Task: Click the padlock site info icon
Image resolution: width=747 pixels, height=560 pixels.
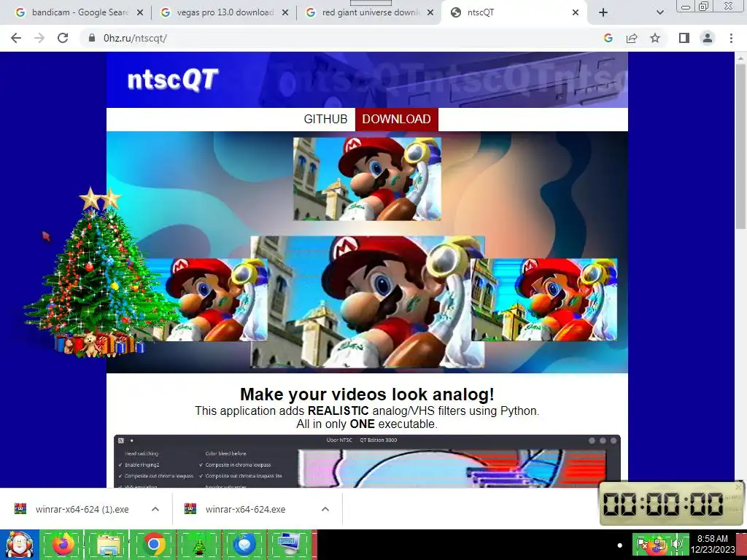Action: click(x=91, y=38)
